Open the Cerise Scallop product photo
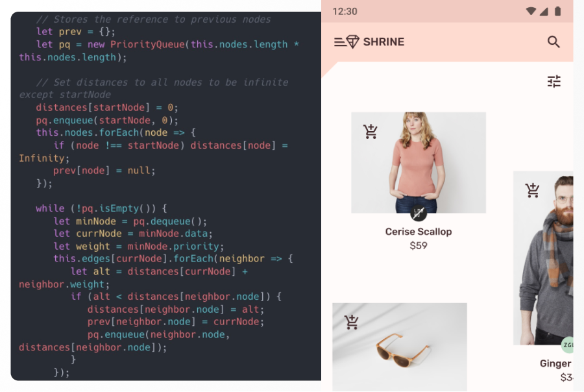This screenshot has height=392, width=584. [x=419, y=162]
